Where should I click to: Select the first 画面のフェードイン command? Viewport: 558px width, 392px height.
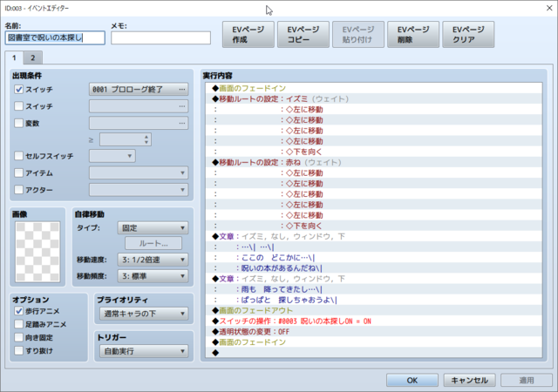click(374, 88)
